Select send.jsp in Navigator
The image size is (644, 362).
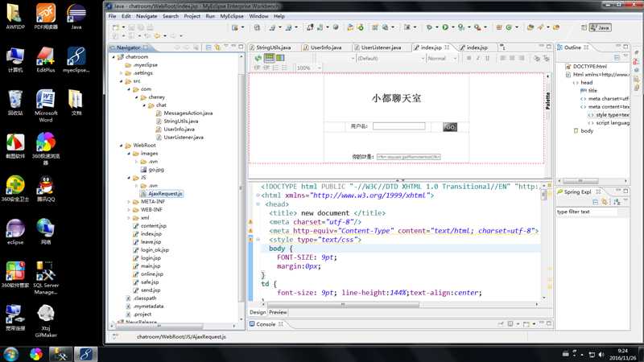(x=151, y=290)
